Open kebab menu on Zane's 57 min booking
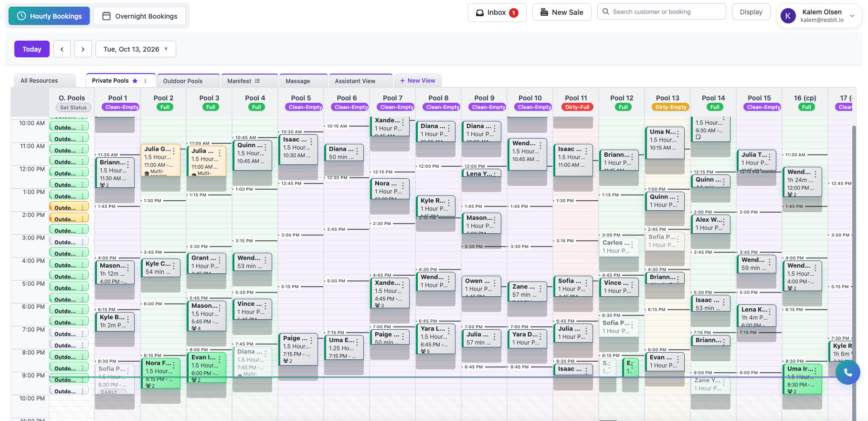Screen dimensions: 868x421 (x=540, y=289)
